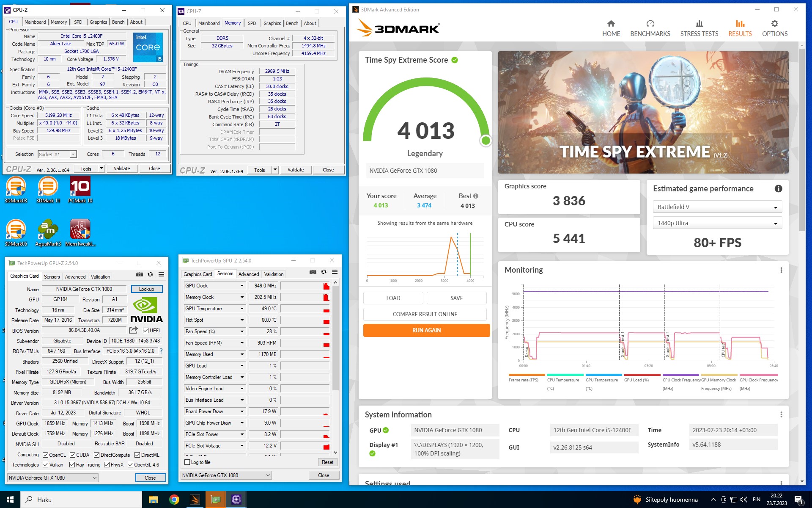The image size is (812, 508).
Task: Open the hamburger menu in the GPU-Z Graphics Card window
Action: pyautogui.click(x=161, y=274)
